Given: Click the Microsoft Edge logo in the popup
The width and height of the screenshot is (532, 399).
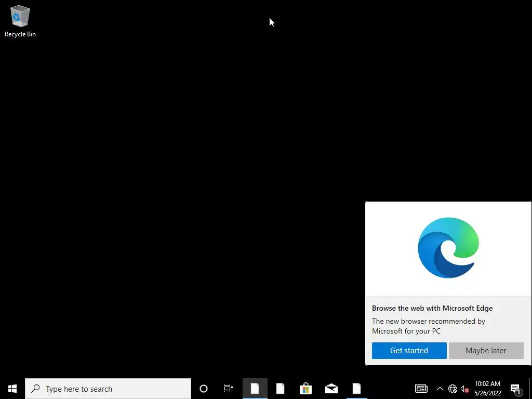Looking at the screenshot, I should tap(448, 248).
